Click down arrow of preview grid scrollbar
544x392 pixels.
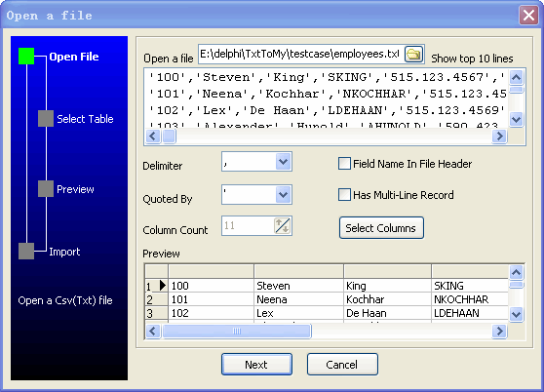click(517, 315)
